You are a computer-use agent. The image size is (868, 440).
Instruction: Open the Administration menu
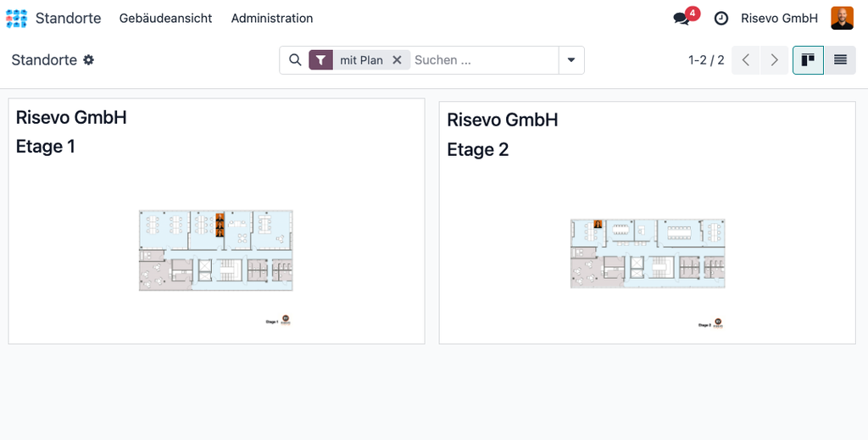(x=271, y=18)
